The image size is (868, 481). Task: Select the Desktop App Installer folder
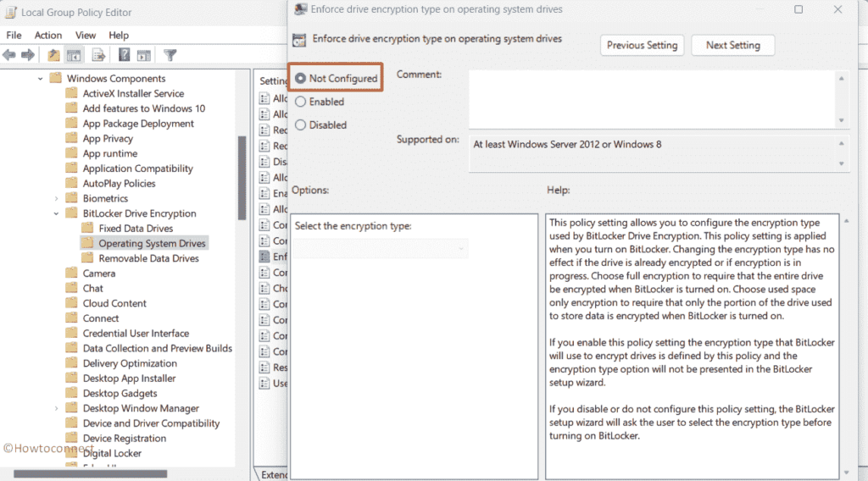click(129, 379)
